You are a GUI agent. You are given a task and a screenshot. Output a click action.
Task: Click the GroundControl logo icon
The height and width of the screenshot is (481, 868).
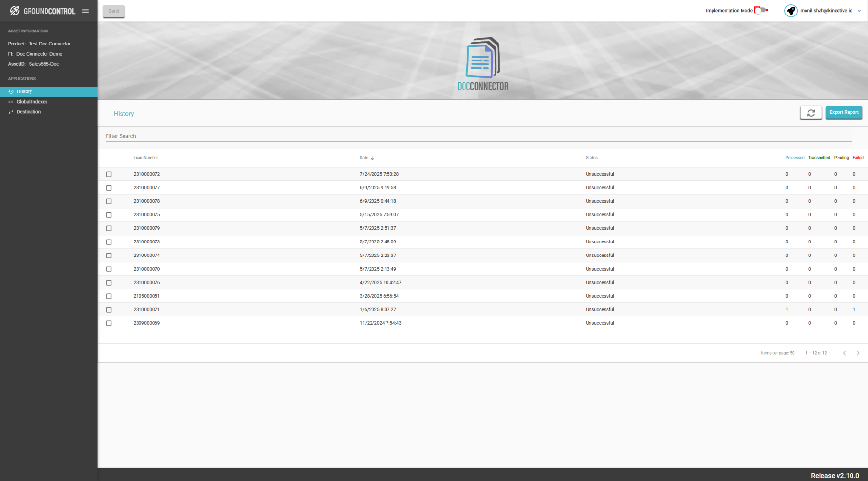tap(15, 11)
